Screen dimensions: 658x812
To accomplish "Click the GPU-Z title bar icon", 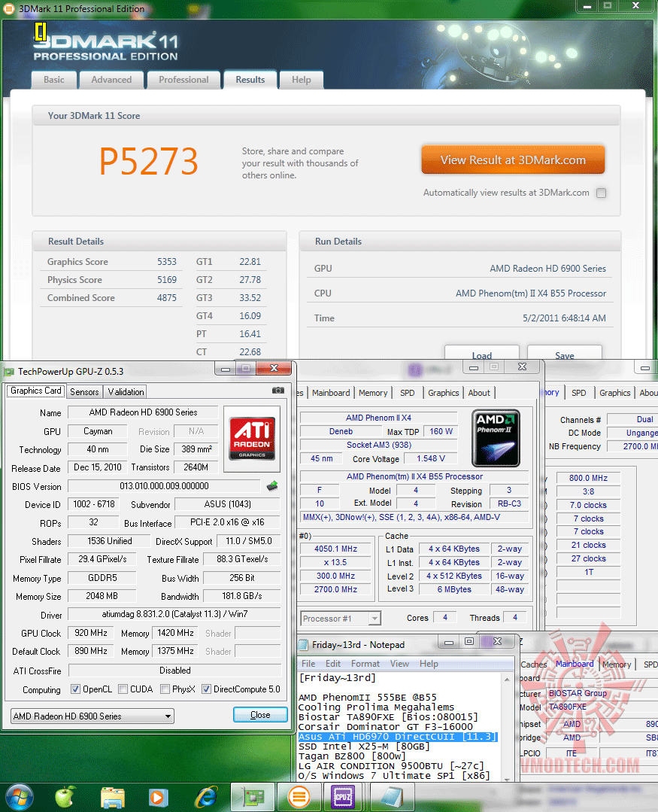I will pyautogui.click(x=9, y=372).
